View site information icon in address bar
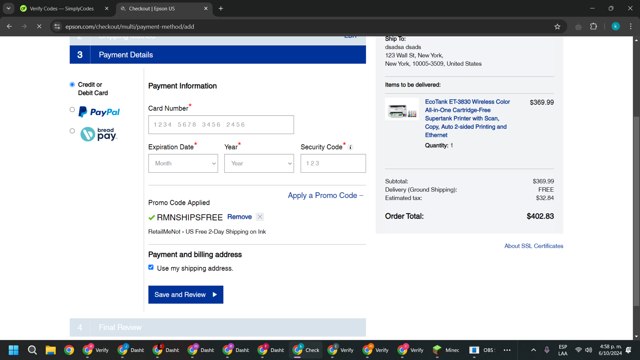The width and height of the screenshot is (640, 360). pos(57,27)
